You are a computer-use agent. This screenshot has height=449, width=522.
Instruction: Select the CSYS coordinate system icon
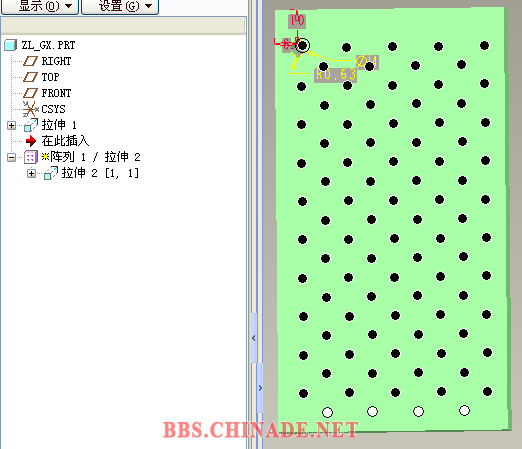pos(31,109)
